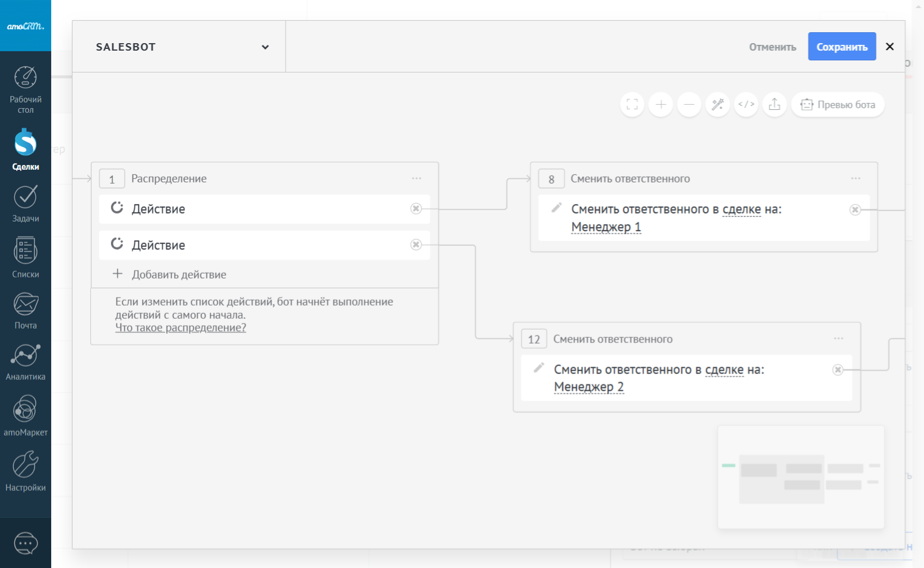Image resolution: width=924 pixels, height=568 pixels.
Task: Open the Распределение block options menu
Action: click(417, 178)
